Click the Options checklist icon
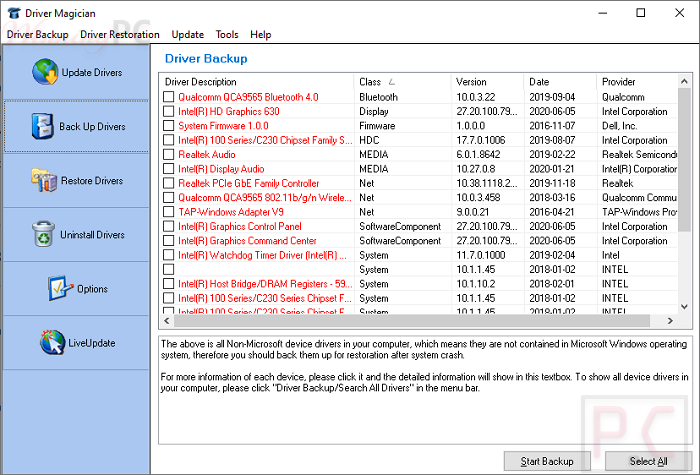700x475 pixels. (x=60, y=288)
